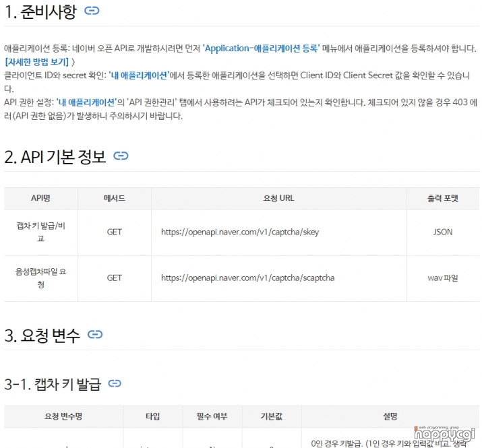Click the '1. 준비사항' heading text

(40, 11)
